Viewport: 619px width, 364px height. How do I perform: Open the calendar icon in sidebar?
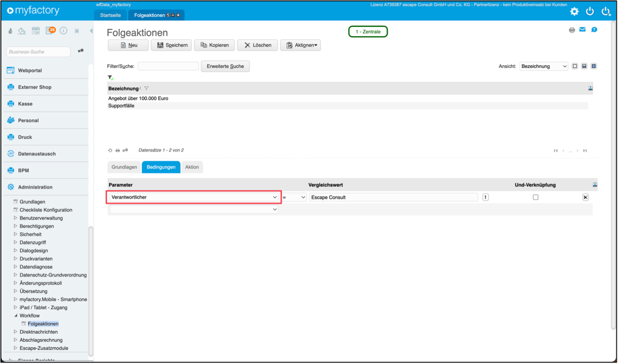tap(36, 31)
